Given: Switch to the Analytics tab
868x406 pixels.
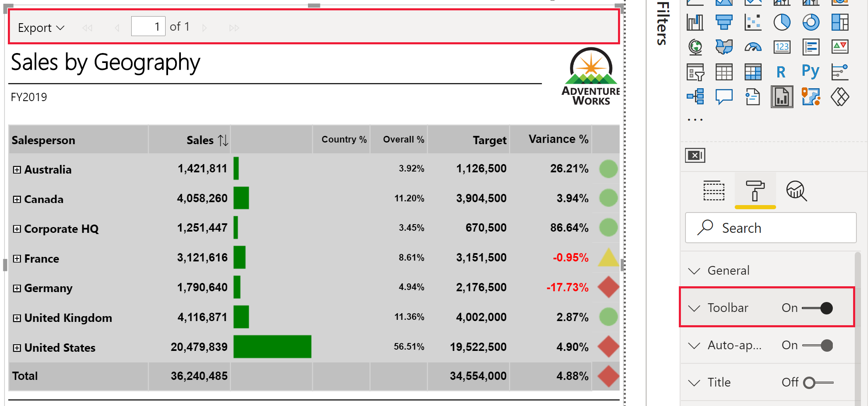Looking at the screenshot, I should pos(796,191).
